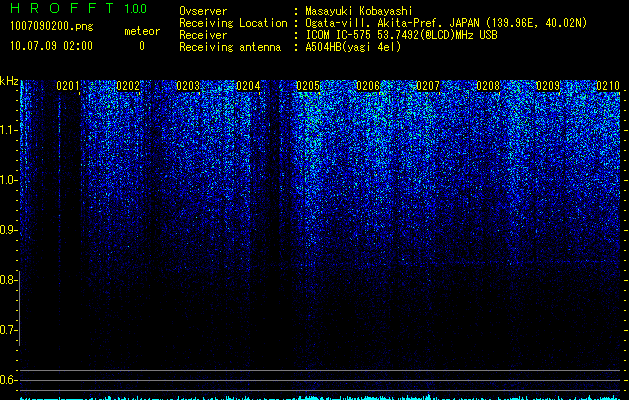Click the 0.6 kHz axis label

click(x=7, y=380)
